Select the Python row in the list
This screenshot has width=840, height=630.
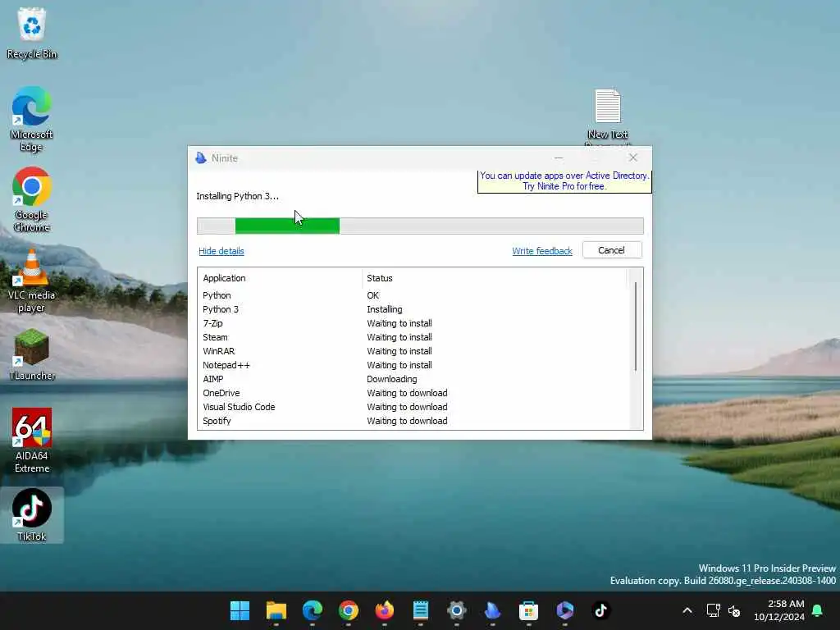tap(413, 295)
